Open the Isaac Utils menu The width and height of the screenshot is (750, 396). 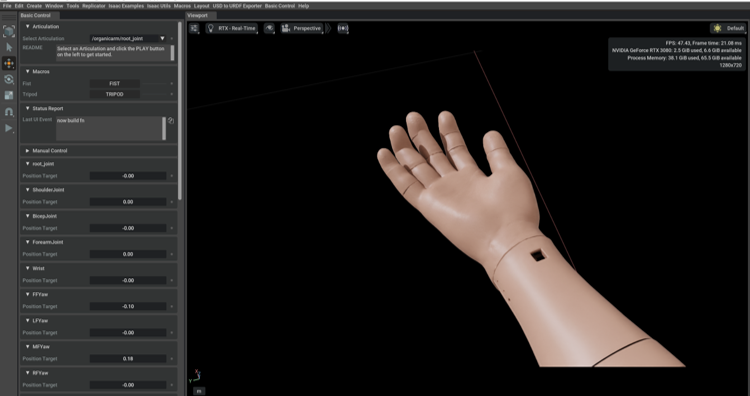(159, 6)
